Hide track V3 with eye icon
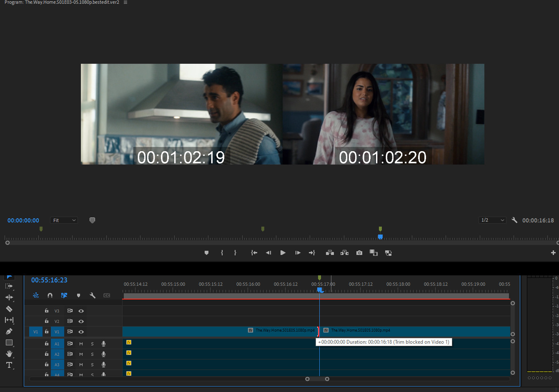This screenshot has width=559, height=392. click(x=81, y=311)
